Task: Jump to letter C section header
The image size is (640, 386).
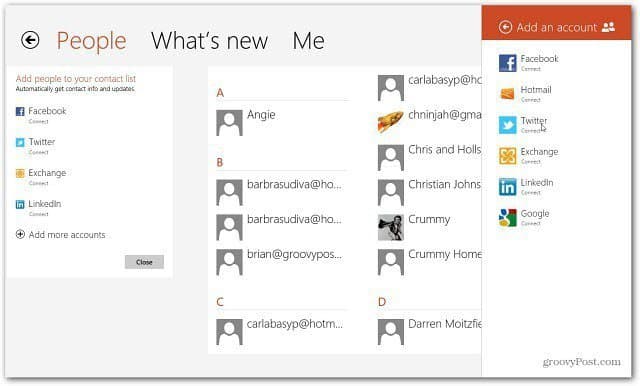Action: (x=220, y=302)
